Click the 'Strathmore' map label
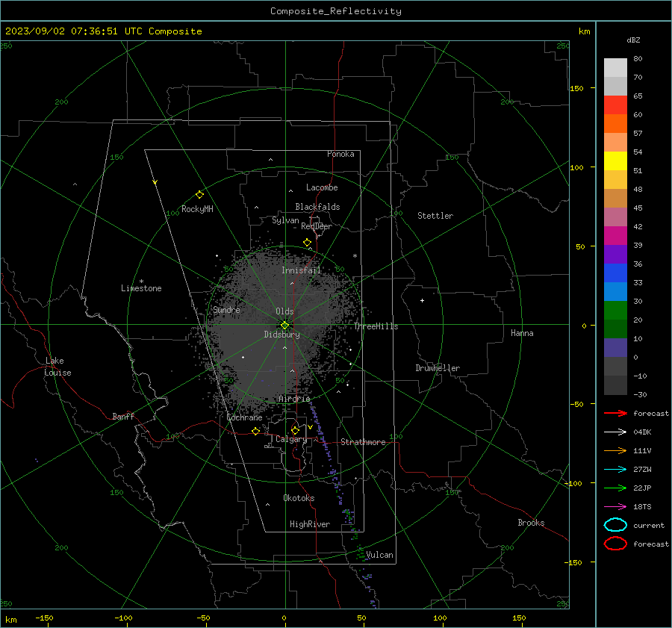 point(363,442)
